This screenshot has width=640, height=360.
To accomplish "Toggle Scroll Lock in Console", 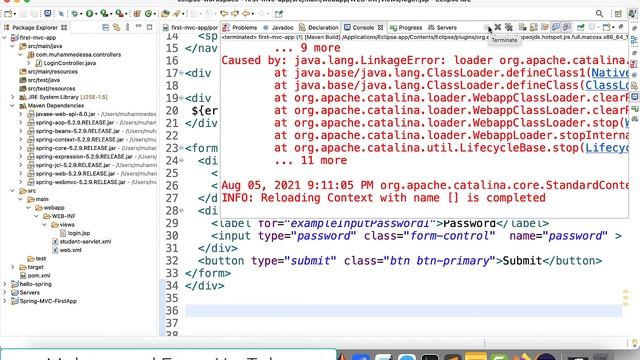I will pos(533,27).
